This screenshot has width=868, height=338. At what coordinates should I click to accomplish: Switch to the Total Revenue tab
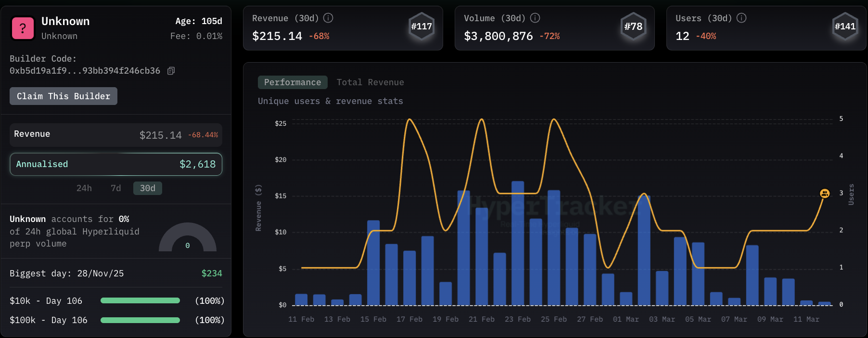coord(370,82)
